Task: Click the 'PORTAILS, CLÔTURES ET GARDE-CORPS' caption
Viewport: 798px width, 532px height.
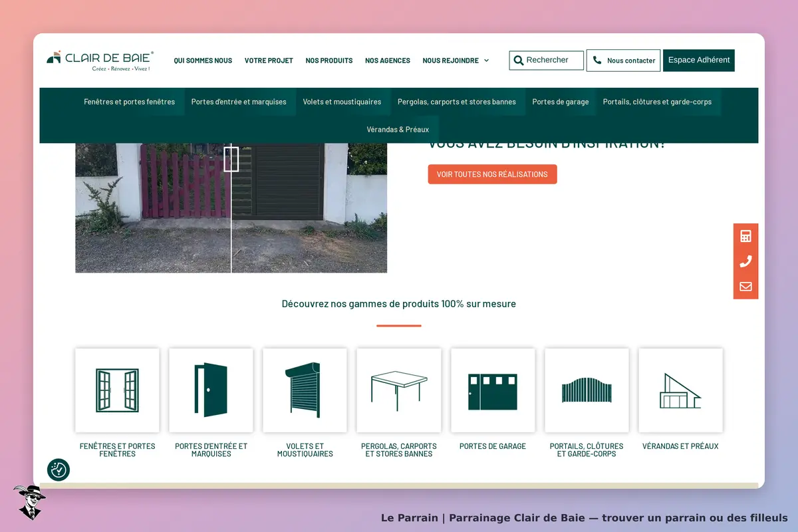Action: click(587, 450)
